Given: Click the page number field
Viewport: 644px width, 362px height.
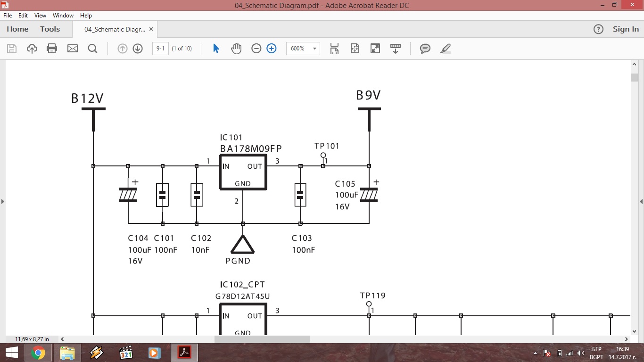Looking at the screenshot, I should tap(160, 49).
